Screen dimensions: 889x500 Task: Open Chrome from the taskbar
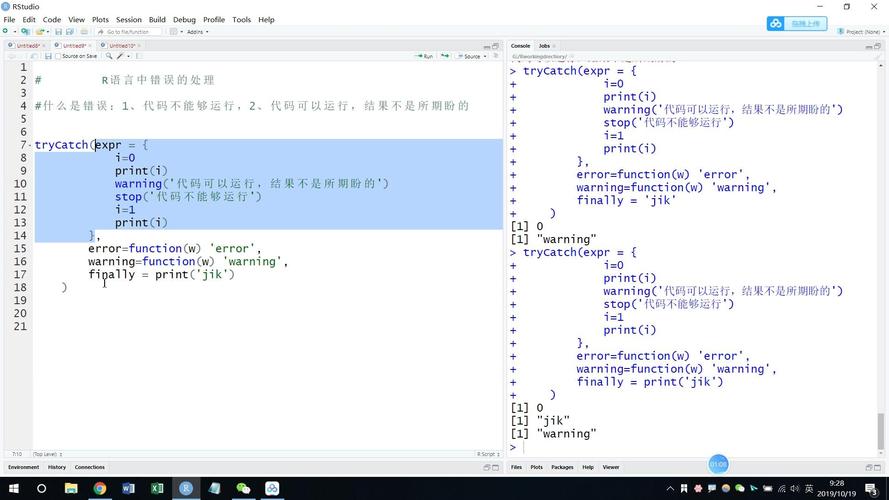(100, 488)
